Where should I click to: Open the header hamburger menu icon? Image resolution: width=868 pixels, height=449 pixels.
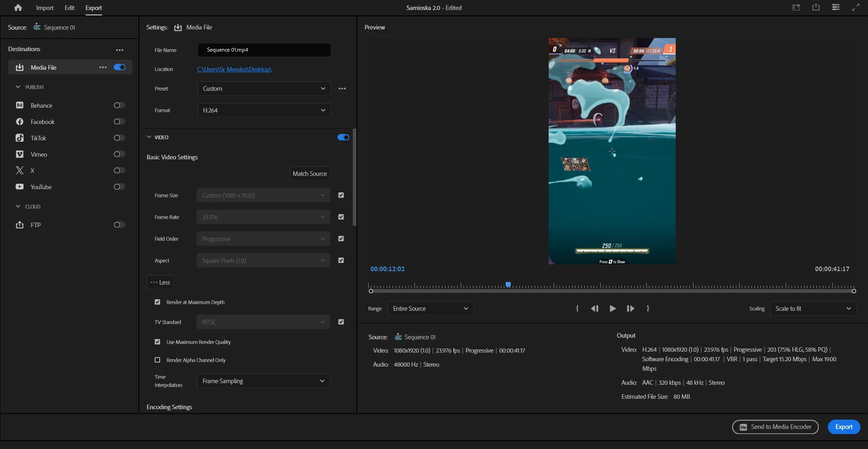coord(836,7)
